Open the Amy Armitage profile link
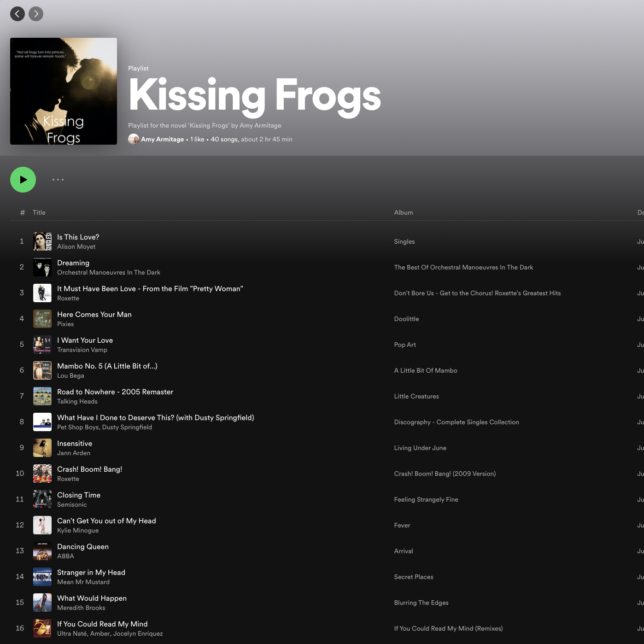The width and height of the screenshot is (644, 644). [162, 139]
